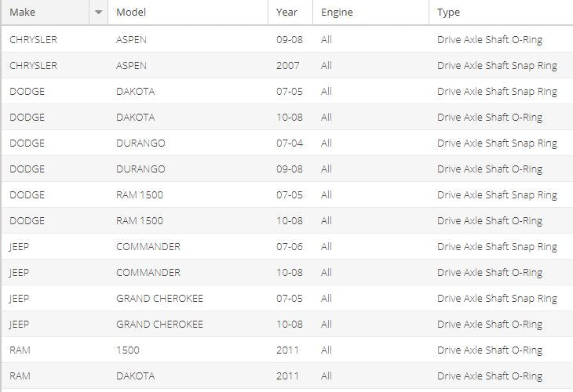Select the Dodge Dakota 10-08 row
Viewport: 573px width, 392px height.
click(287, 117)
